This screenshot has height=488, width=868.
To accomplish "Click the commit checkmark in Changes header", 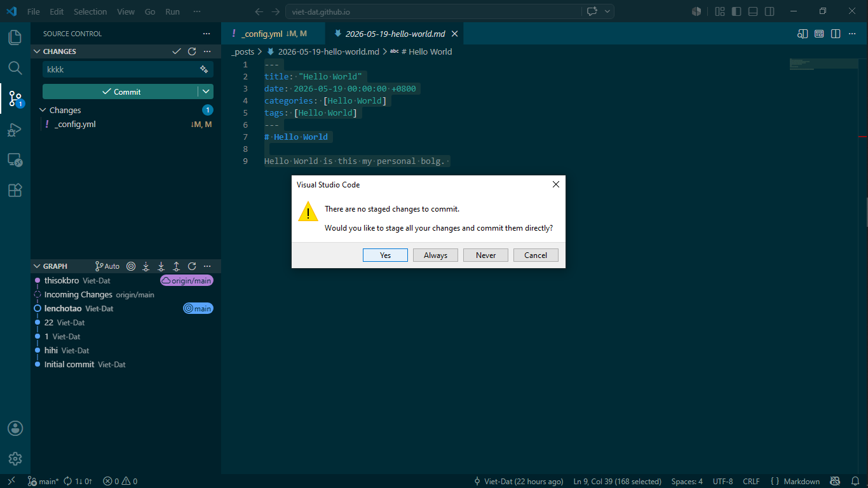I will (x=177, y=51).
